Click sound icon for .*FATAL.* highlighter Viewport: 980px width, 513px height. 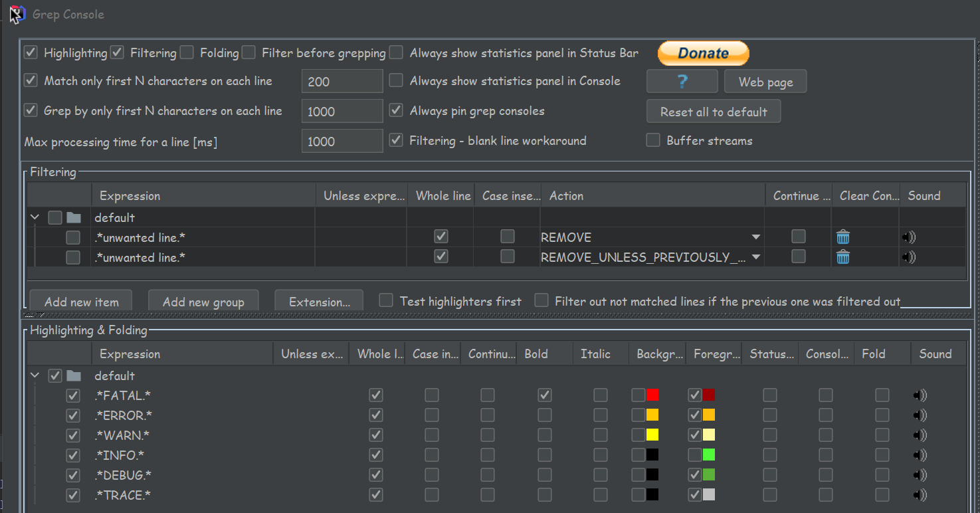(920, 395)
